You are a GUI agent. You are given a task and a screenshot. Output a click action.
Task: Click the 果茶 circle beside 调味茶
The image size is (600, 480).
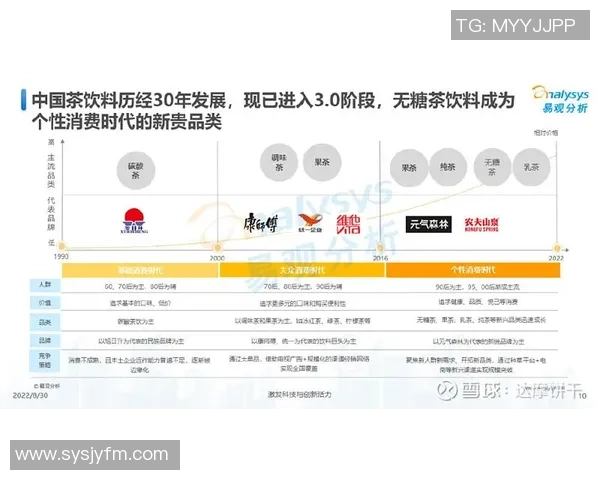(322, 162)
